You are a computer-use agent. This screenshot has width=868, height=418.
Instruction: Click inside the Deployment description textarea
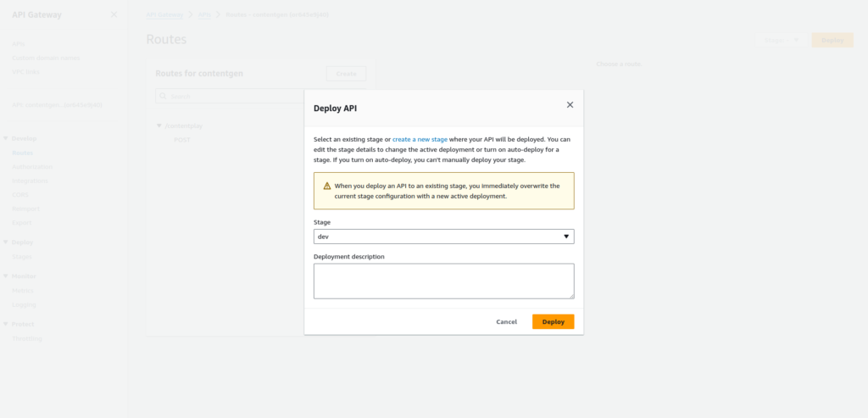(443, 281)
